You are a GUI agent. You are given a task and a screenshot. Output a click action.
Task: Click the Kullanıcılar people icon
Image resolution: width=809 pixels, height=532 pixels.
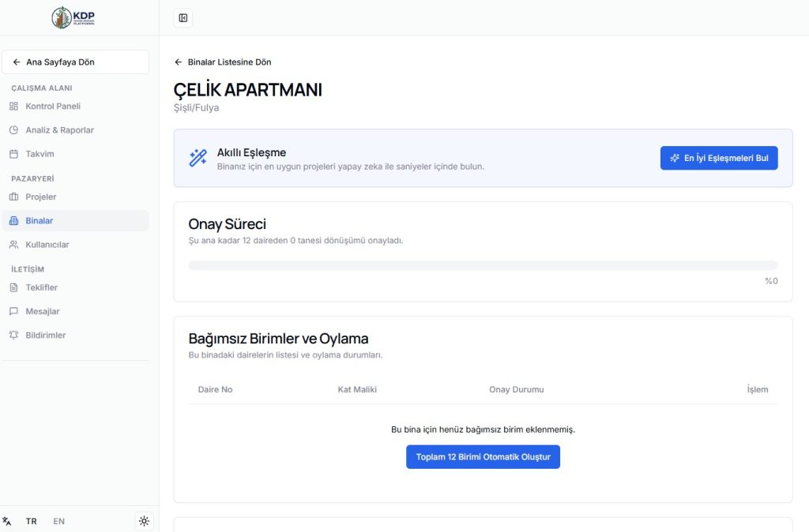[13, 245]
